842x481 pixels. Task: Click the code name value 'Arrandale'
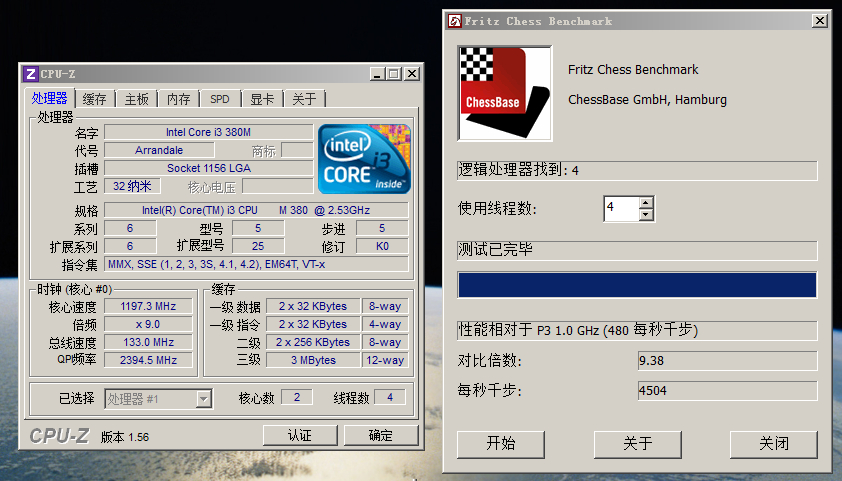point(159,150)
